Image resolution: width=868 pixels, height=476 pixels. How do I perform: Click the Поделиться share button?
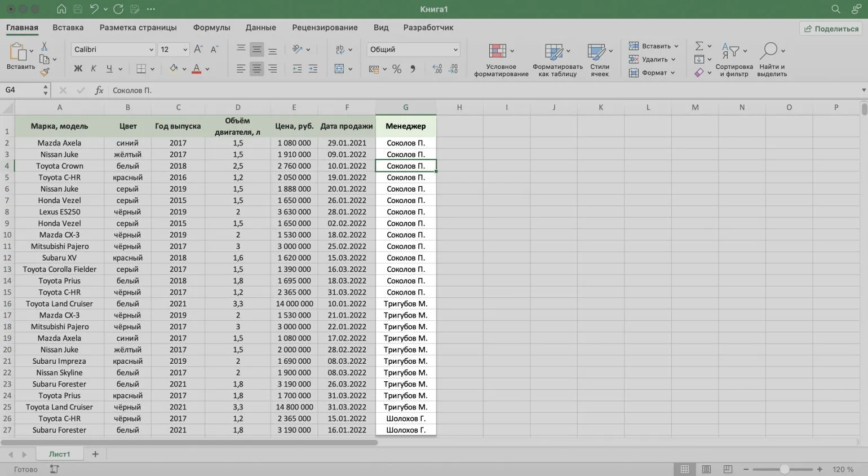tap(831, 29)
